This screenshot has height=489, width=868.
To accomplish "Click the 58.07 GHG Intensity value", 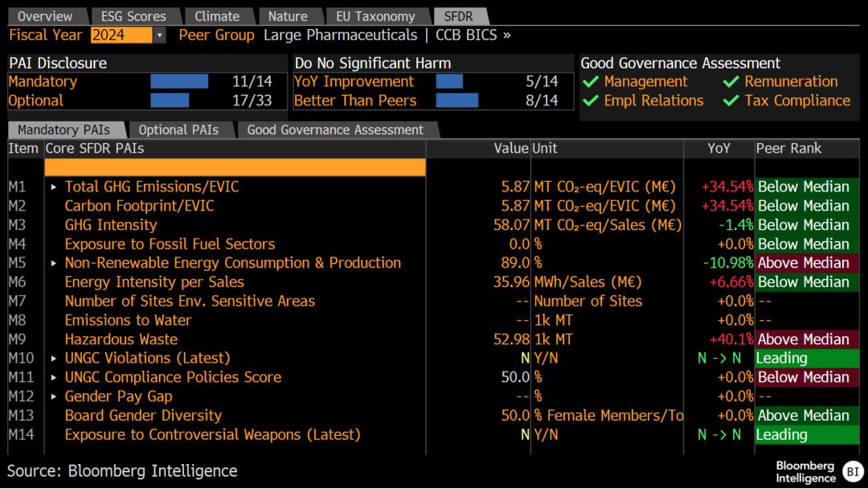I will point(511,225).
